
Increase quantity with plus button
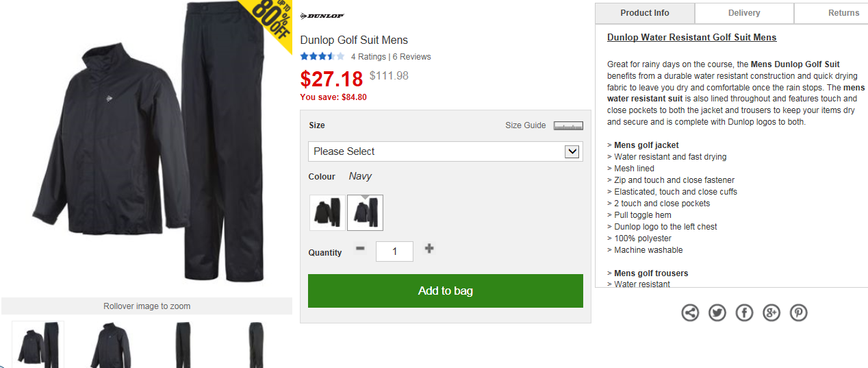[x=429, y=249]
